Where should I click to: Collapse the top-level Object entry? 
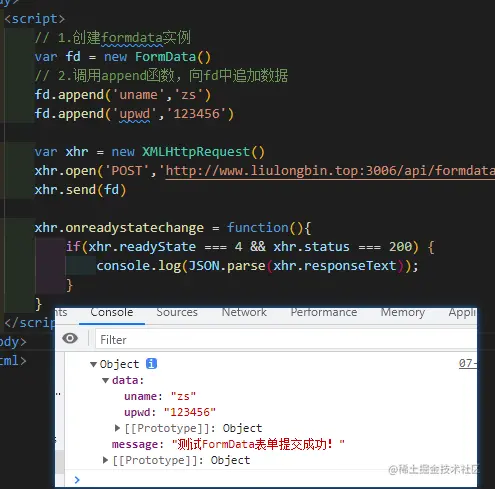(94, 364)
